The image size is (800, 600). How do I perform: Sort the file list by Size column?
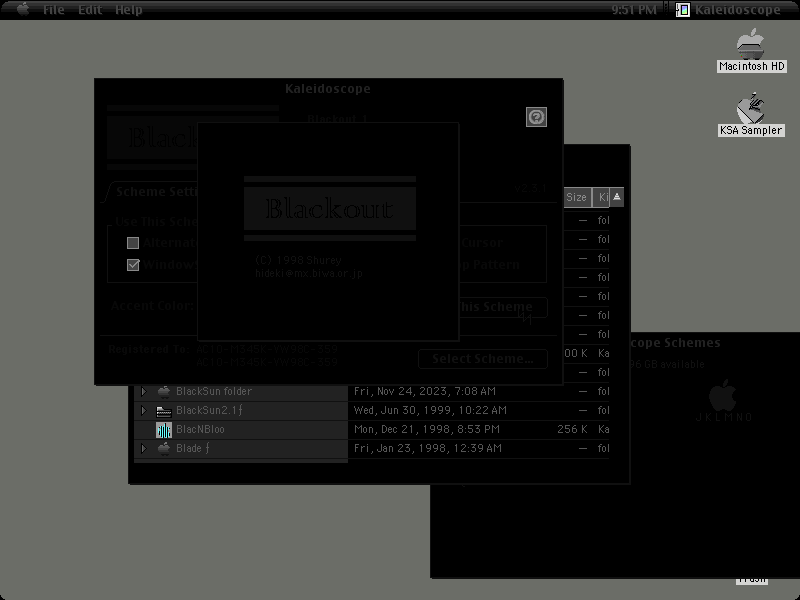(576, 197)
